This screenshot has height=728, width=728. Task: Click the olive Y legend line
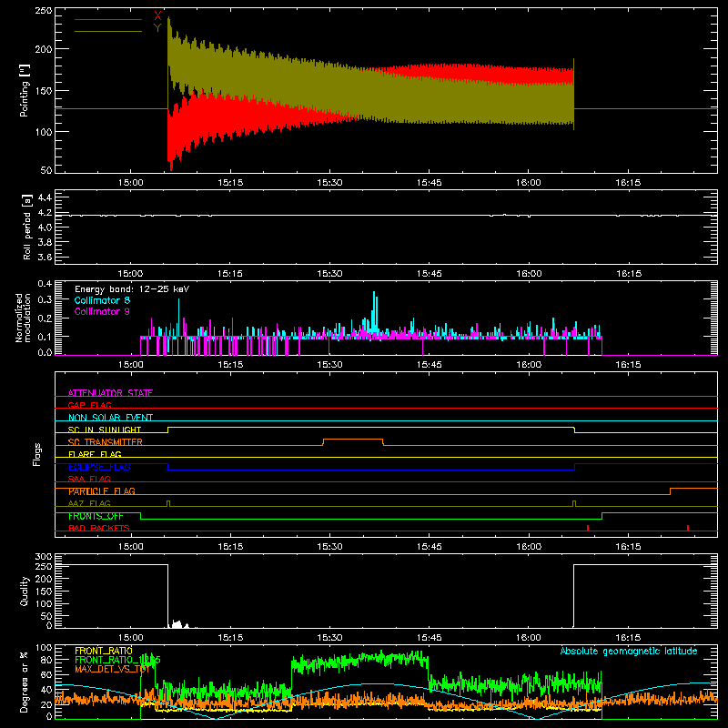107,31
